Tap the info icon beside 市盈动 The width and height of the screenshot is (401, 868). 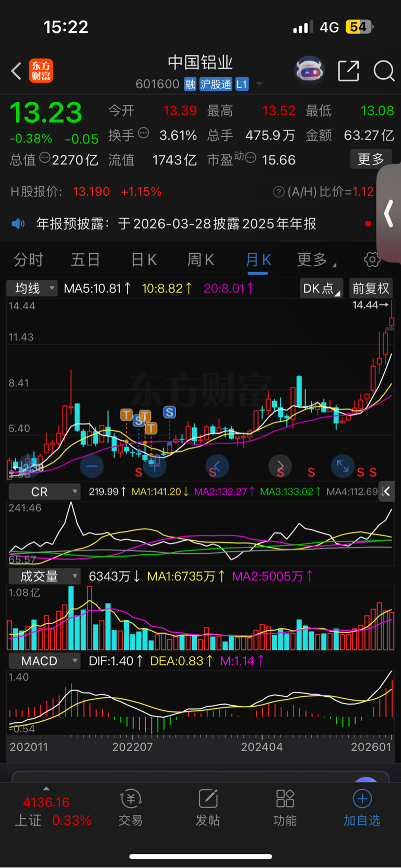pyautogui.click(x=251, y=157)
